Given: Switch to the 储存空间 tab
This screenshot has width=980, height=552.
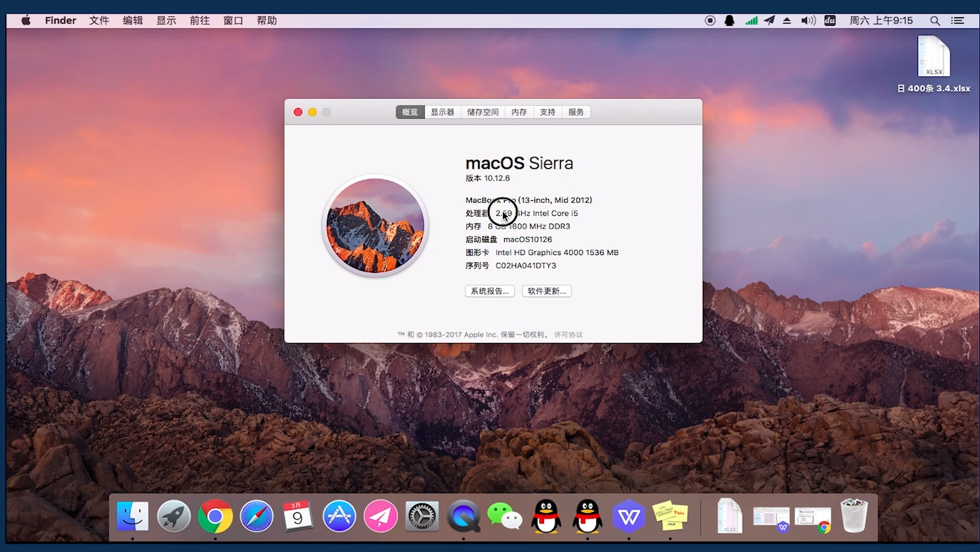Looking at the screenshot, I should tap(483, 112).
